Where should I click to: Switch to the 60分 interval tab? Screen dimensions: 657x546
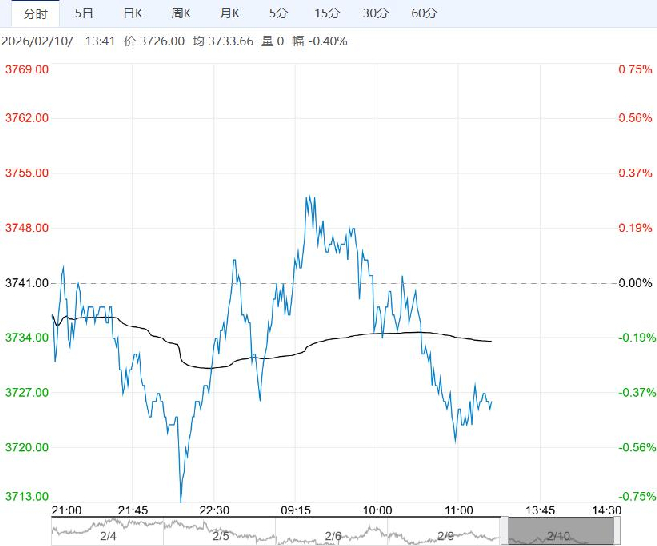pos(424,13)
